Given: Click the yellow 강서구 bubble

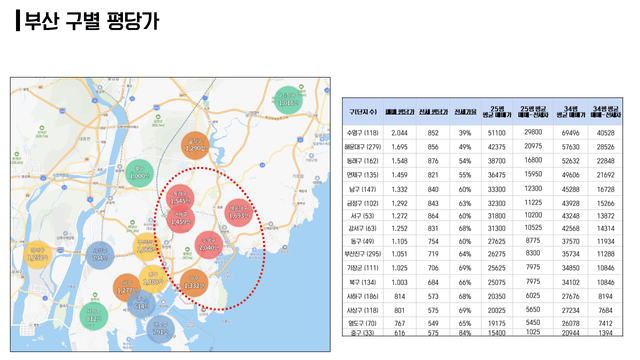Looking at the screenshot, I should (38, 255).
